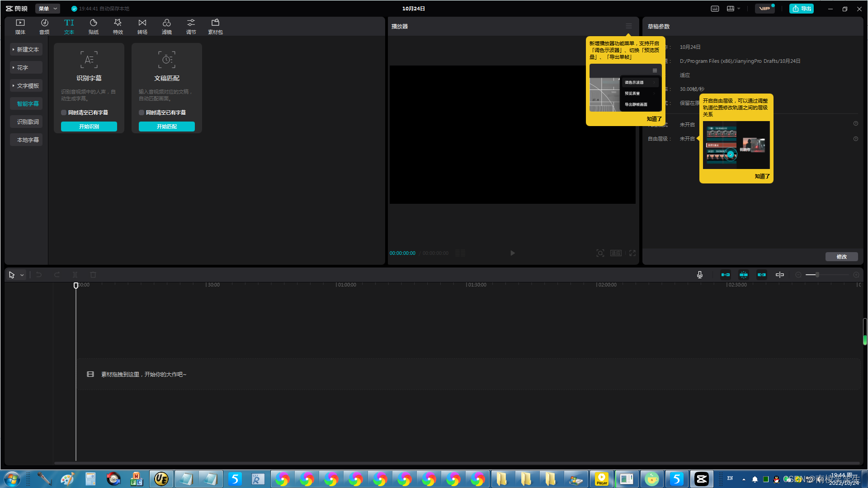Click the microphone record voiceover icon
Screen dimensions: 868x488
pyautogui.click(x=699, y=275)
